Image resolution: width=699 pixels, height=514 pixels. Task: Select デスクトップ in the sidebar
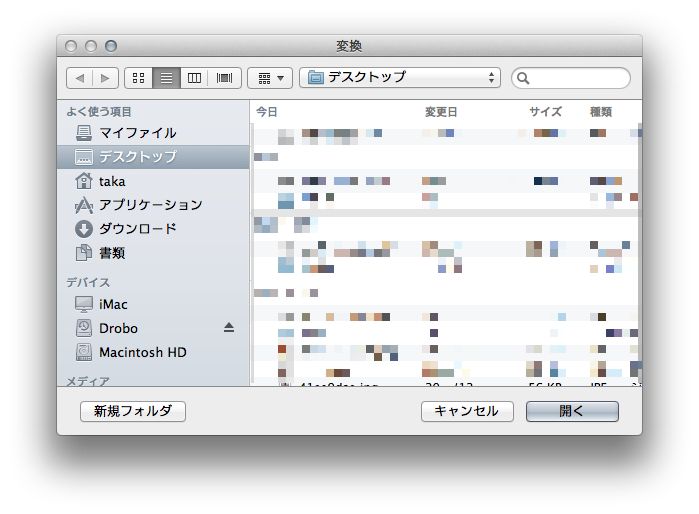(153, 157)
